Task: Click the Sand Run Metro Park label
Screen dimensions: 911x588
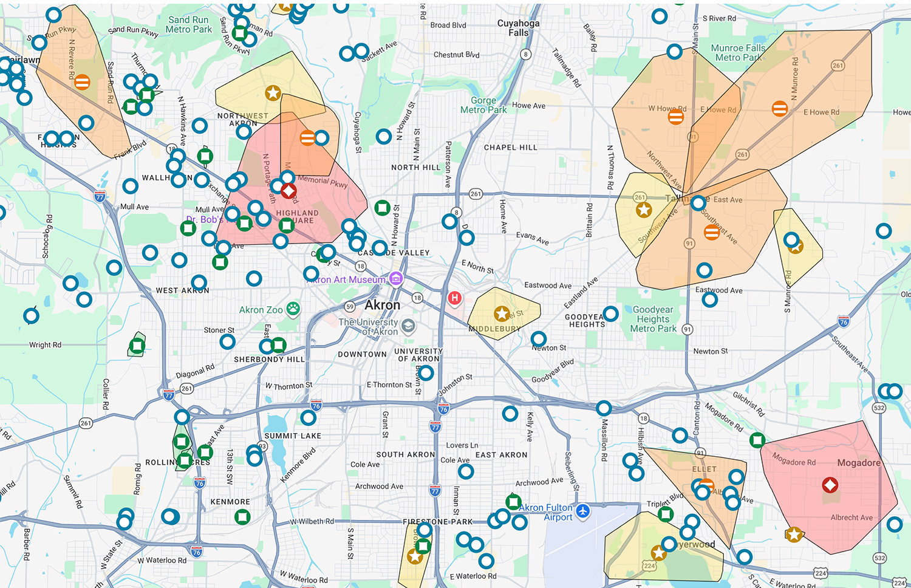Action: (x=189, y=24)
